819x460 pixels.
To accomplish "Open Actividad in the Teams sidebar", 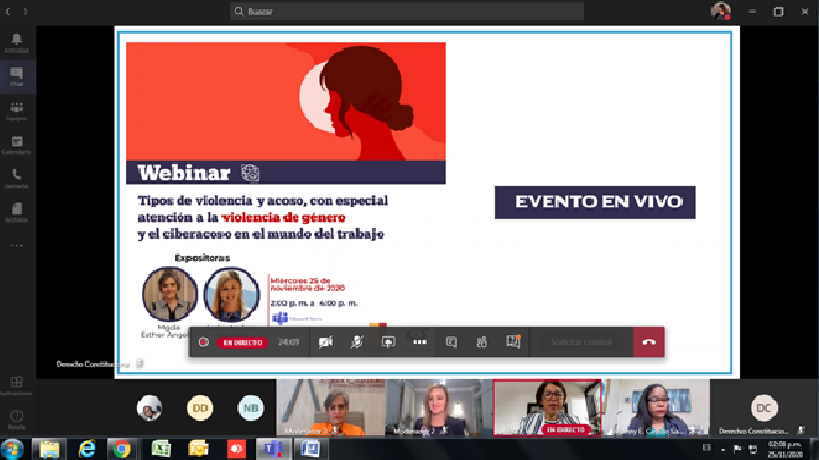I will 17,43.
